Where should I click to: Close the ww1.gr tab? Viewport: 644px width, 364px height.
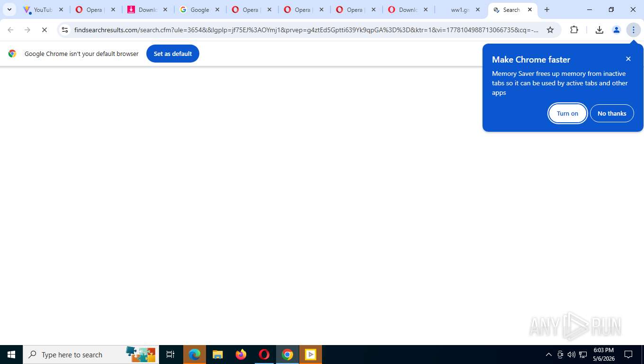tap(478, 9)
